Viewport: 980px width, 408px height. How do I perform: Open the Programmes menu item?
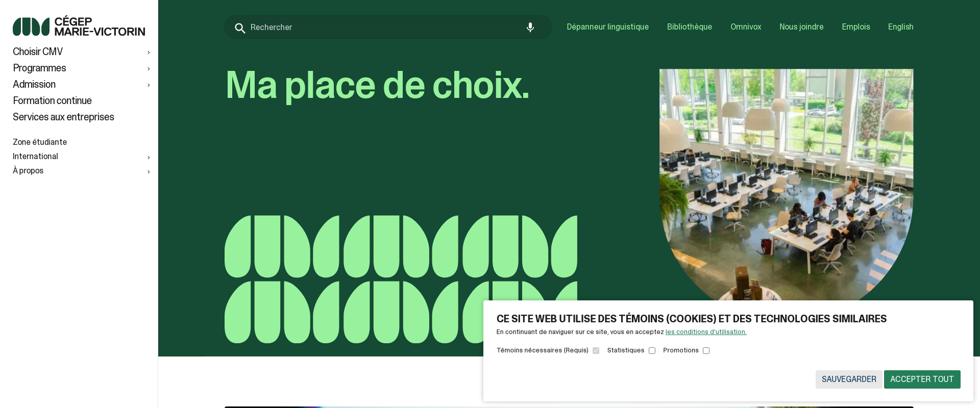39,68
